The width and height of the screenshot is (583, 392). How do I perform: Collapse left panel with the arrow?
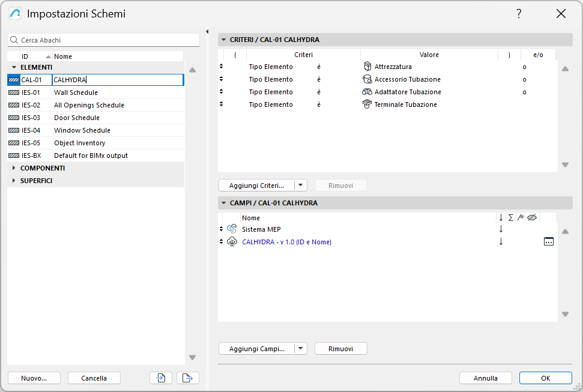click(207, 32)
